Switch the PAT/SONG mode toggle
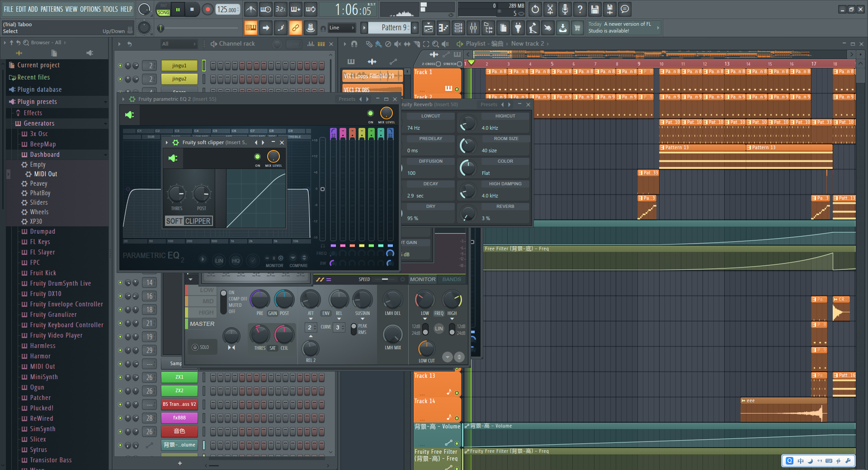This screenshot has height=470, width=868. (x=163, y=9)
